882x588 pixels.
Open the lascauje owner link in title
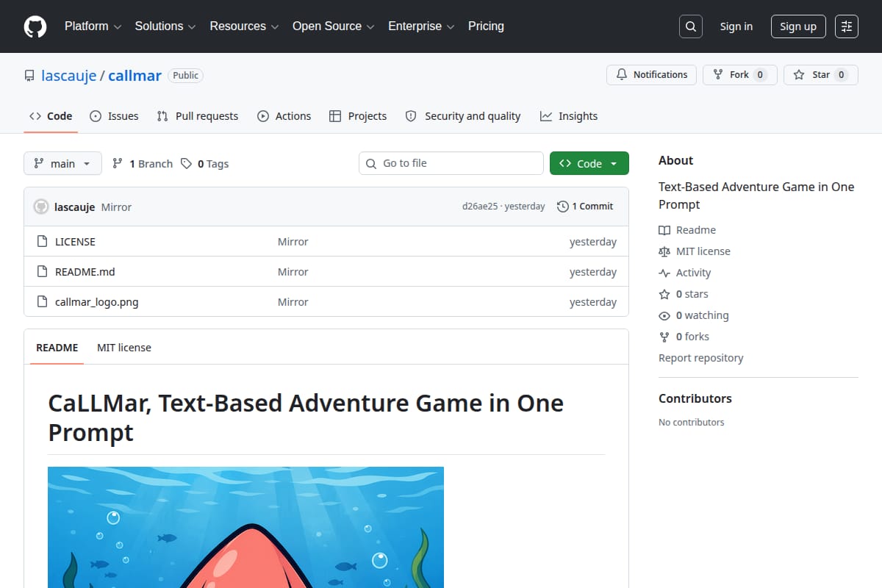pyautogui.click(x=69, y=76)
